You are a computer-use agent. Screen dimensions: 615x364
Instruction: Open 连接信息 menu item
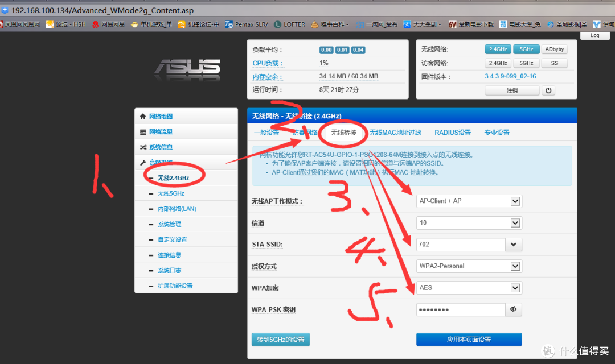(170, 255)
